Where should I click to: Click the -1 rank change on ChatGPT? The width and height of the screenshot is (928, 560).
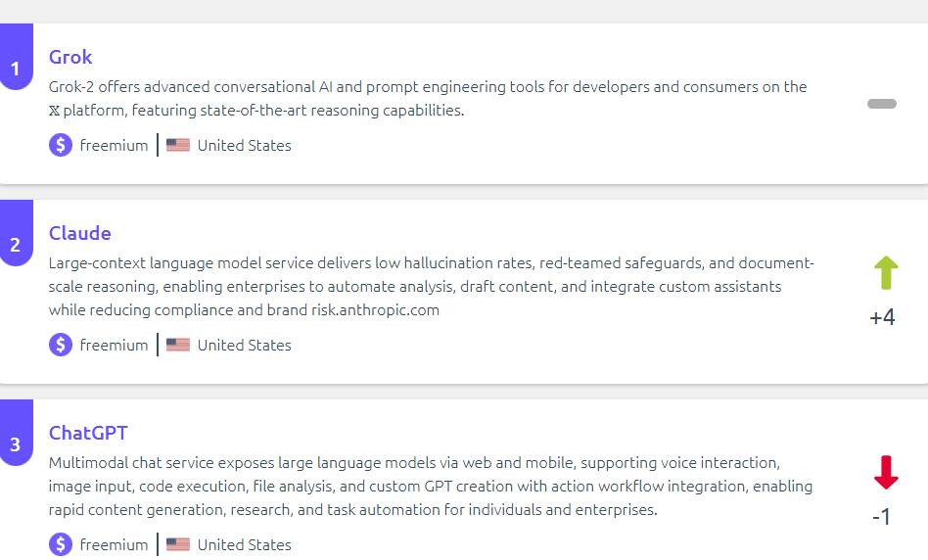coord(882,517)
